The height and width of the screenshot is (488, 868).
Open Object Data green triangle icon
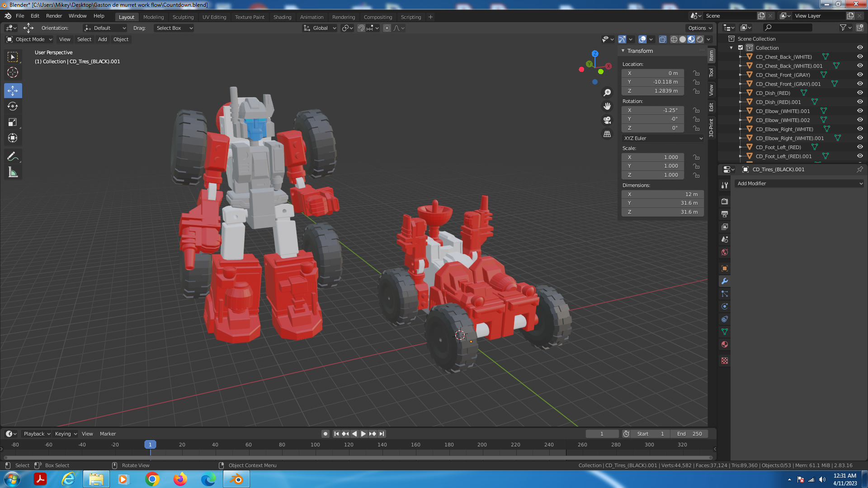coord(725,332)
